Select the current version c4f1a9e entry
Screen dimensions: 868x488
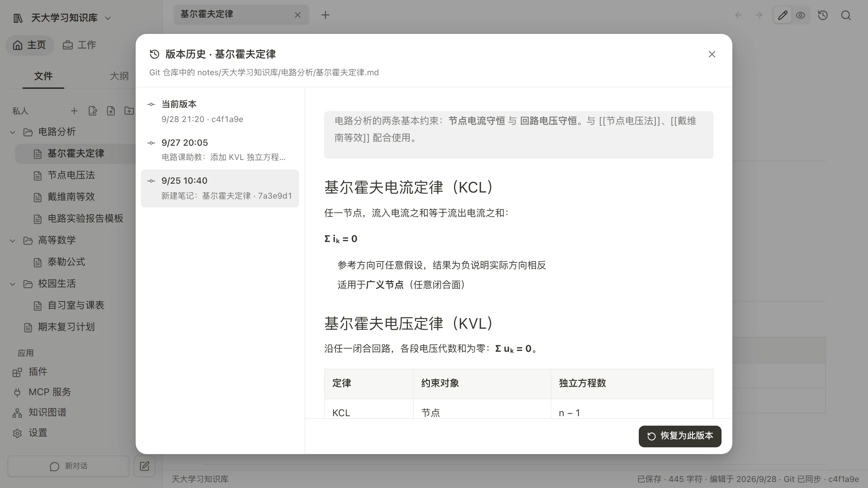tap(220, 112)
